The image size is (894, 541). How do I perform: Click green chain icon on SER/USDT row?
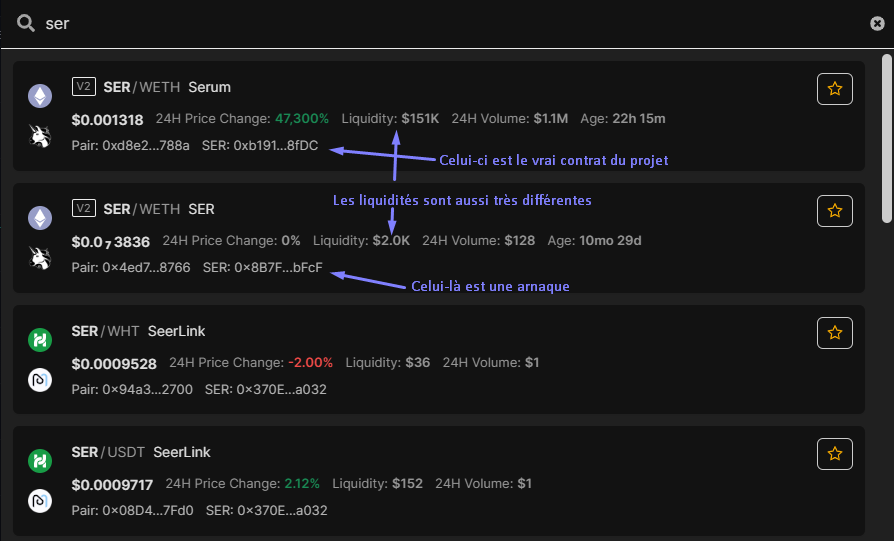pos(40,461)
